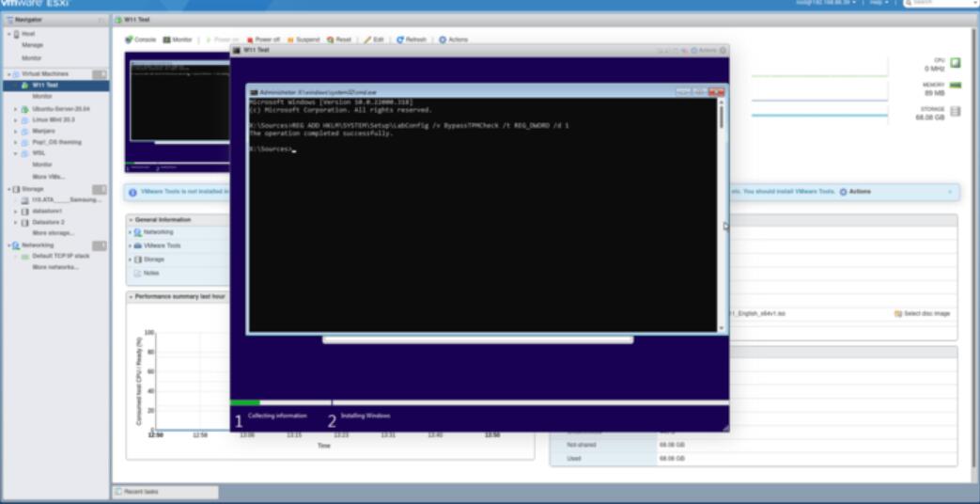Open the Help menu in header
The width and height of the screenshot is (980, 504).
(x=879, y=3)
